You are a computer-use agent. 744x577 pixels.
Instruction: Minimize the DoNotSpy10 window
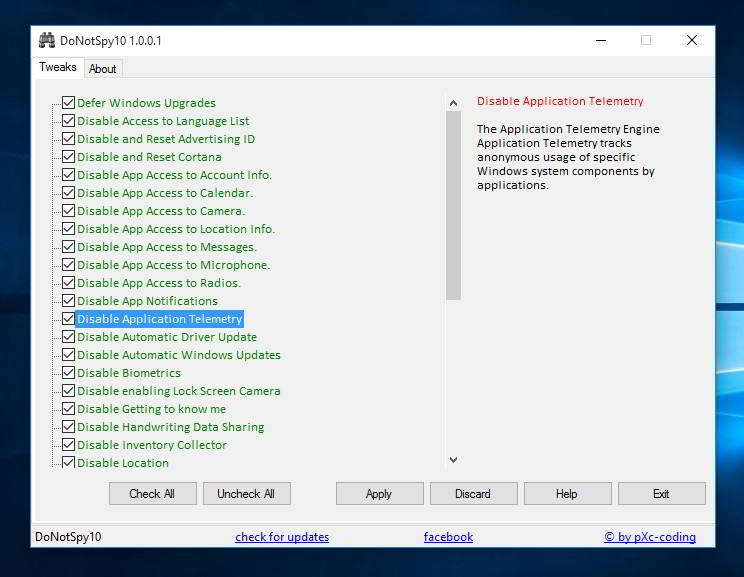(x=601, y=40)
